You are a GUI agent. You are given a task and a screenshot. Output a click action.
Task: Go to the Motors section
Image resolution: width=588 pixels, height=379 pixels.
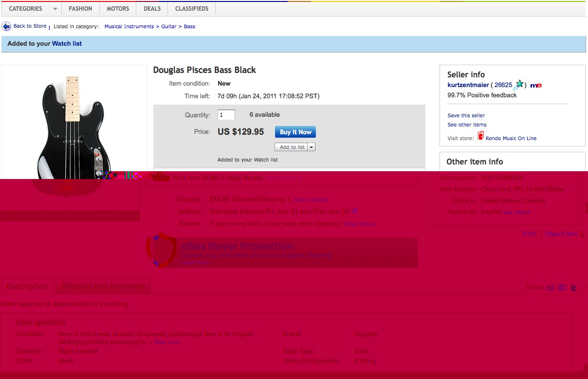coord(118,9)
